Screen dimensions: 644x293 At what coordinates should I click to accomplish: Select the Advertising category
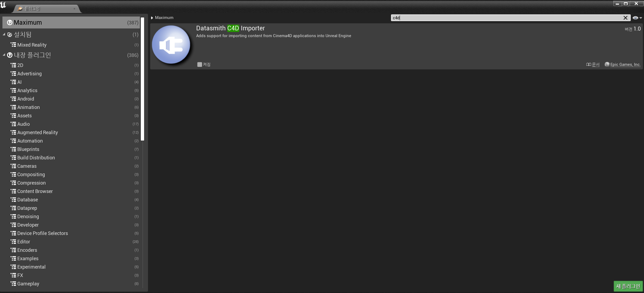point(71,74)
